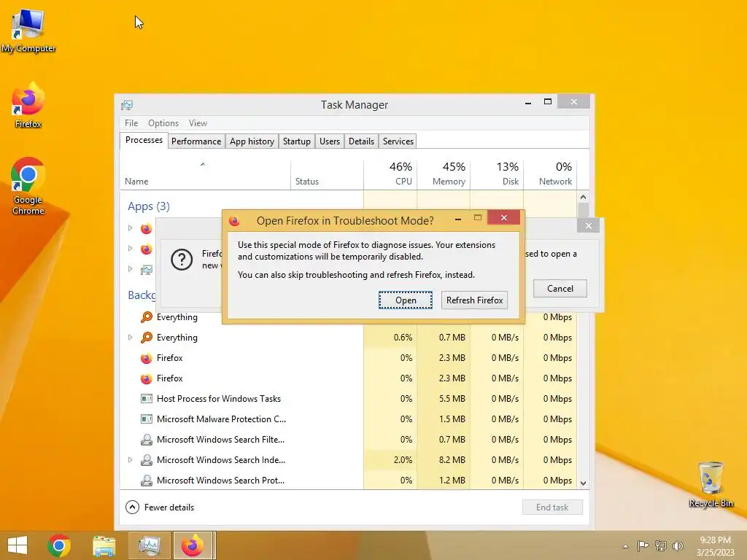The width and height of the screenshot is (747, 560).
Task: Expand the second Firefox app row
Action: [x=130, y=249]
